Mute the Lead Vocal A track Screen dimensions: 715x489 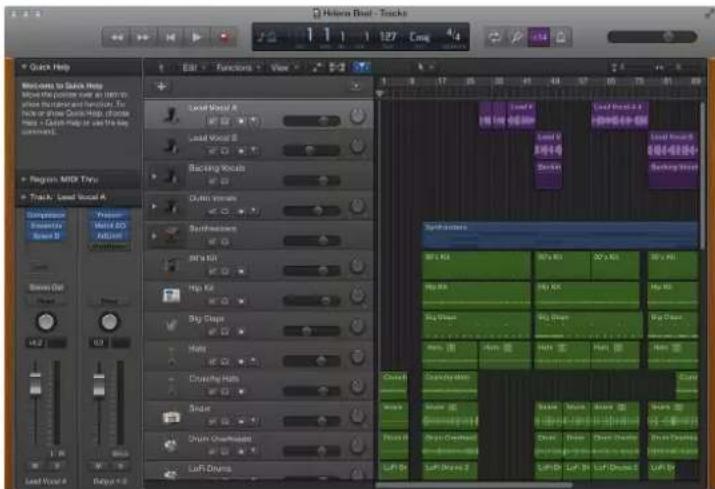212,121
